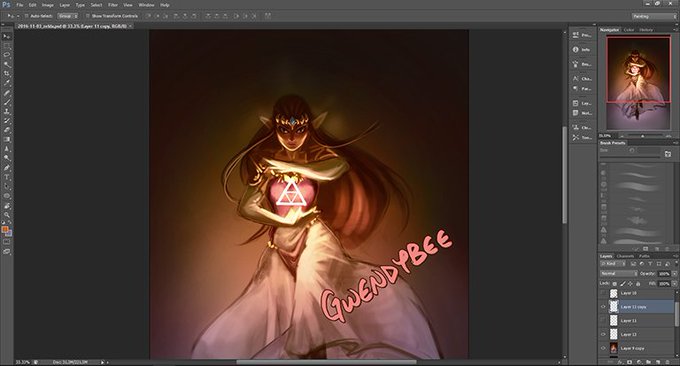Open the Normal blend mode dropdown
The width and height of the screenshot is (680, 366).
tap(618, 274)
